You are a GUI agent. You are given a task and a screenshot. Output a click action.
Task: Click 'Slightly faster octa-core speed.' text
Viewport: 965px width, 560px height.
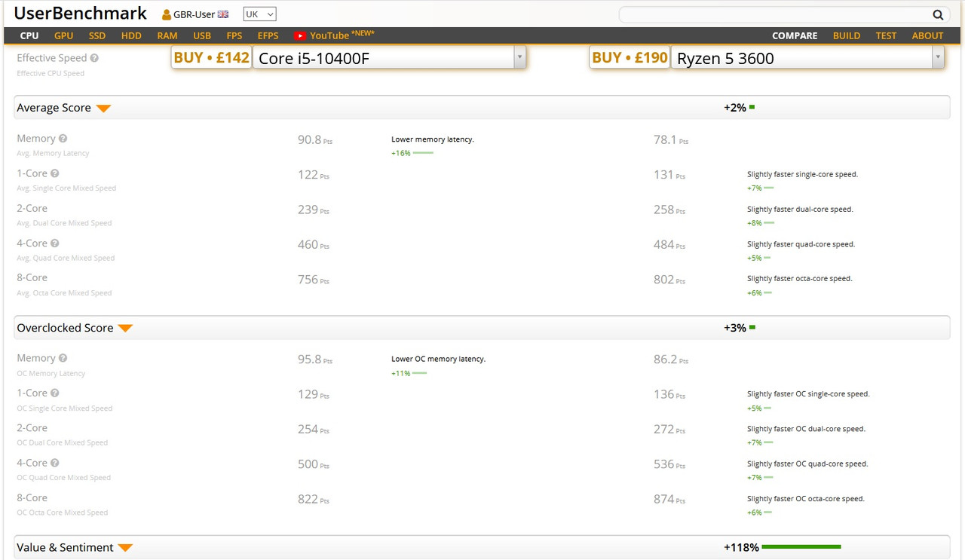[800, 278]
